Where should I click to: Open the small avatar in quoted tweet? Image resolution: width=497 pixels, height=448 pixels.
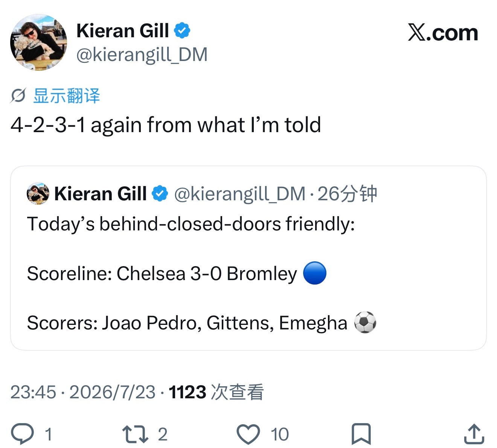pyautogui.click(x=38, y=194)
